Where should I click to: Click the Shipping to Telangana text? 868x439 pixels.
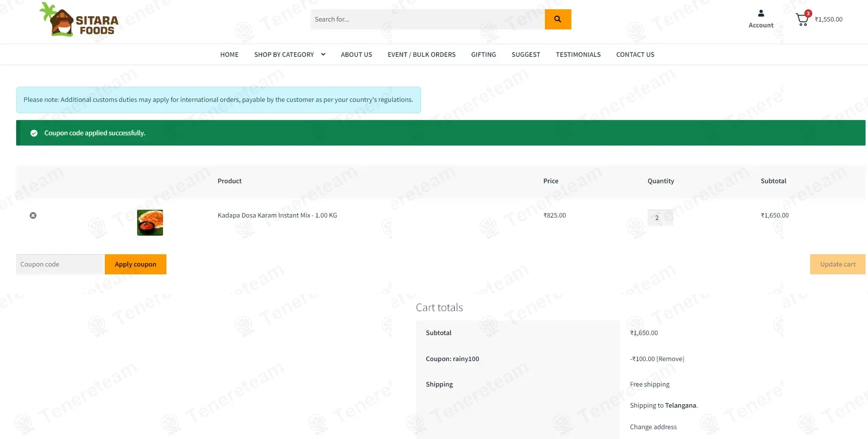pos(664,405)
